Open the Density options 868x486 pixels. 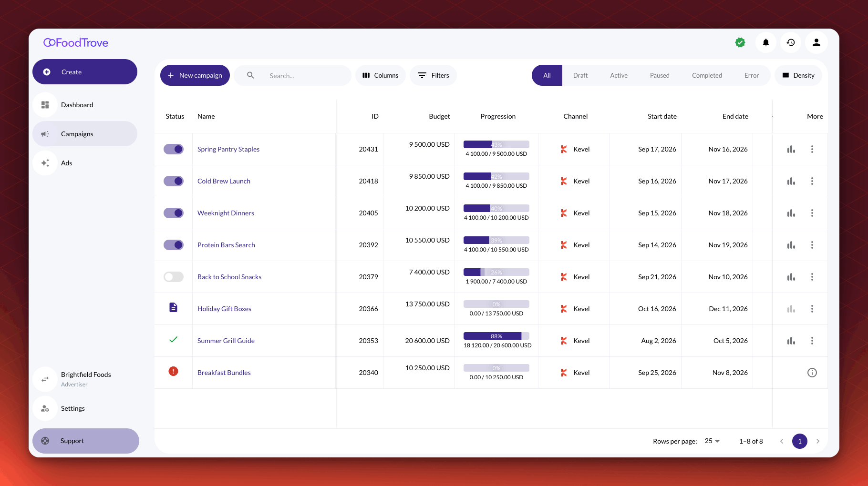click(798, 75)
